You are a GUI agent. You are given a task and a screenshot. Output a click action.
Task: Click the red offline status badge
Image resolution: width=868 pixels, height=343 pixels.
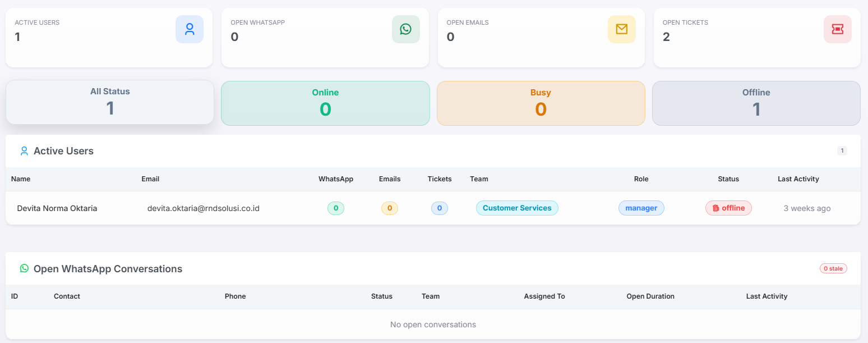click(728, 208)
